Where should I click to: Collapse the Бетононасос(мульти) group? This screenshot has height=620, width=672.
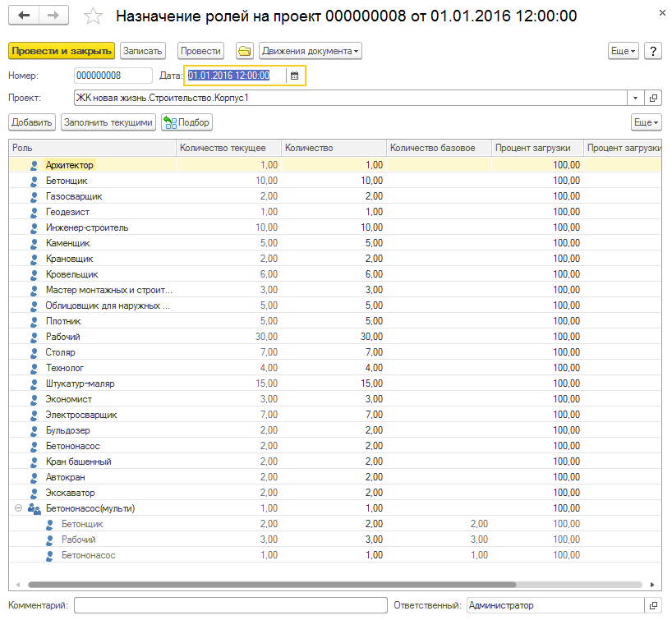[x=18, y=508]
